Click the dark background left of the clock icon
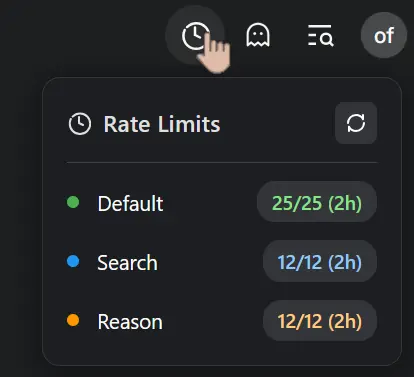Viewport: 414px width, 377px height. tap(83, 35)
